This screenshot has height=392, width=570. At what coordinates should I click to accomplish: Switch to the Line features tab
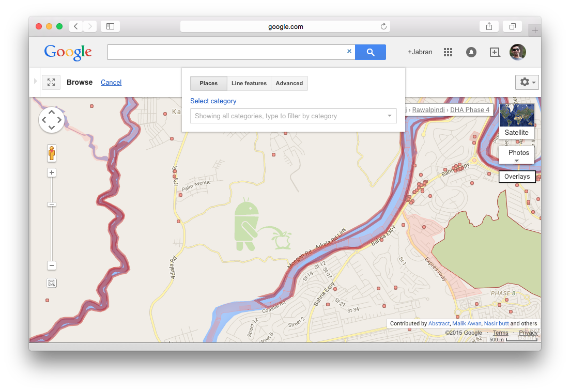point(249,83)
